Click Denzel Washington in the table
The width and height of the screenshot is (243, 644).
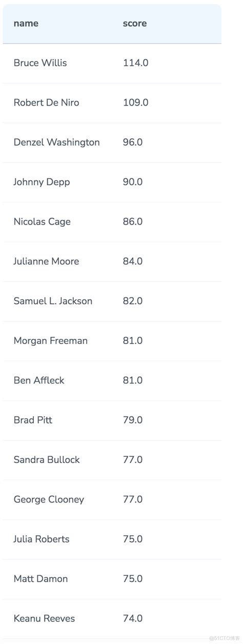pyautogui.click(x=56, y=143)
